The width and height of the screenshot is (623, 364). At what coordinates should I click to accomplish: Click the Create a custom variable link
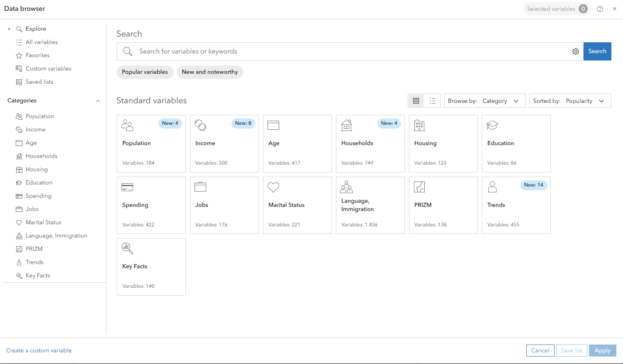tap(39, 351)
